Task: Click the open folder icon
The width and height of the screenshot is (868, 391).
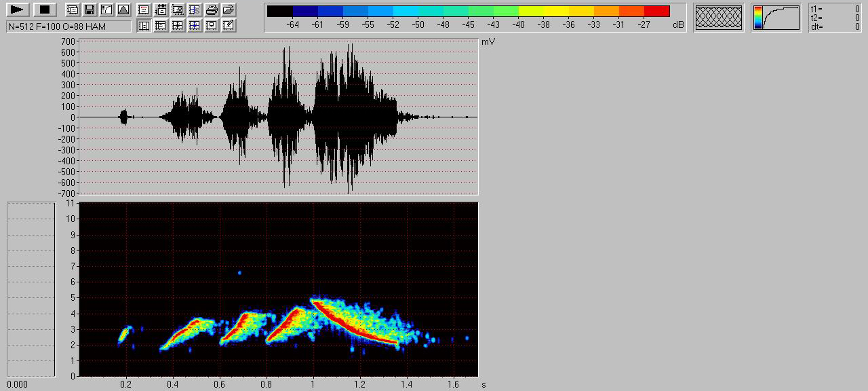Action: tap(229, 10)
